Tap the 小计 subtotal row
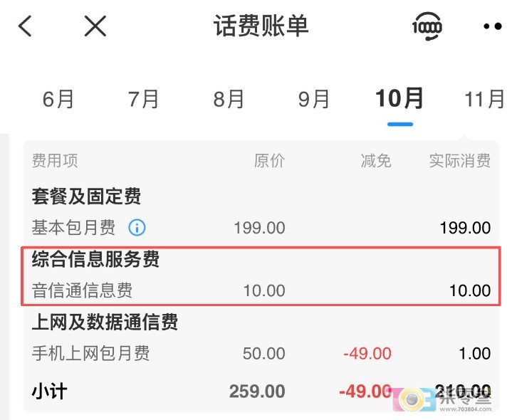The image size is (507, 420). [x=50, y=392]
